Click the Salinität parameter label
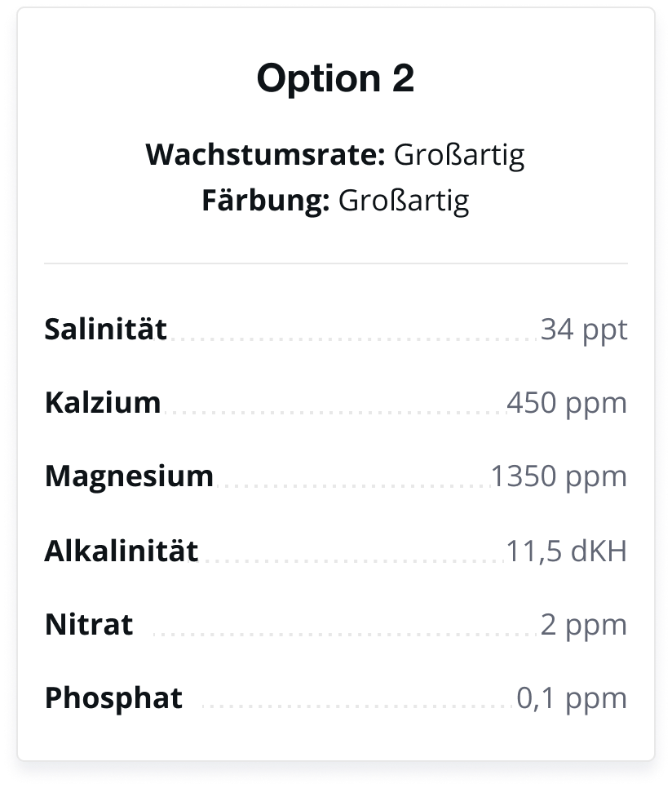672x788 pixels. [105, 330]
